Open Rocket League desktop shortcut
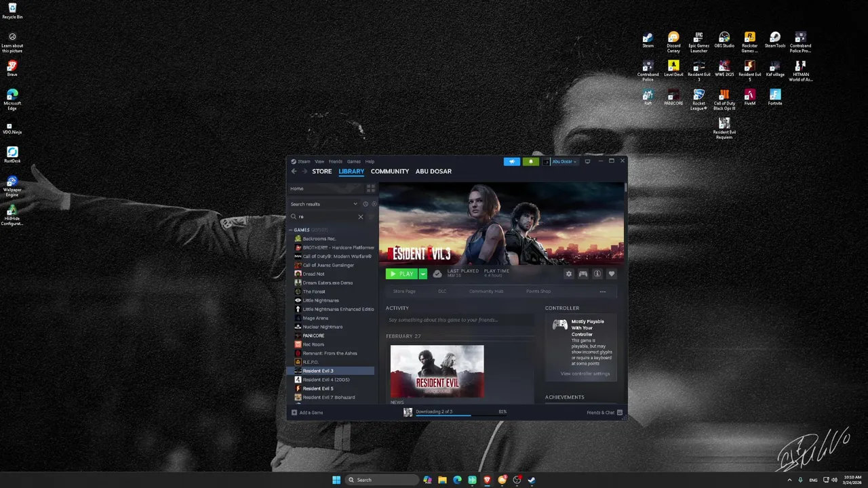868x488 pixels. point(698,100)
